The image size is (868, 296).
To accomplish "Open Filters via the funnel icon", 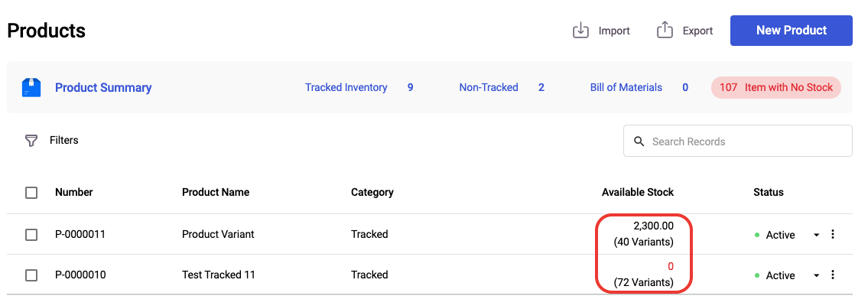I will coord(31,141).
